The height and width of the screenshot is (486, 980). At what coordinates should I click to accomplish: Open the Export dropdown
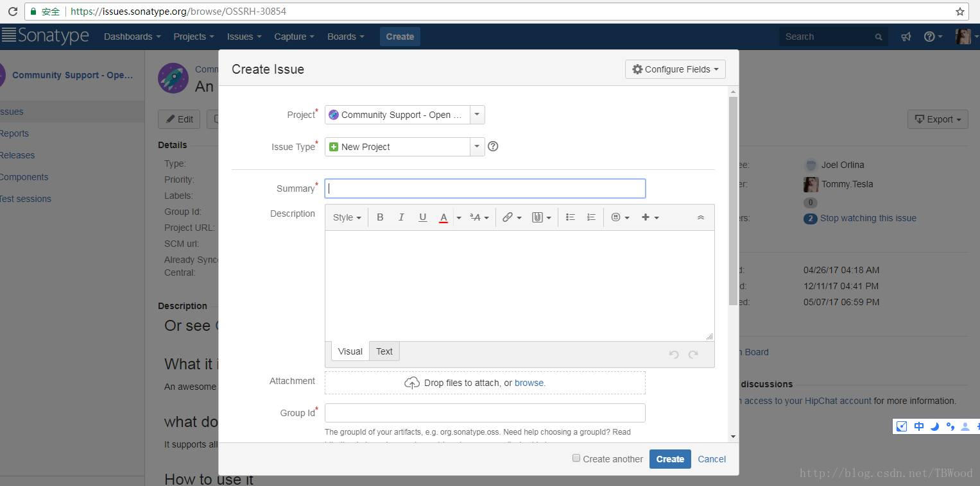(938, 119)
